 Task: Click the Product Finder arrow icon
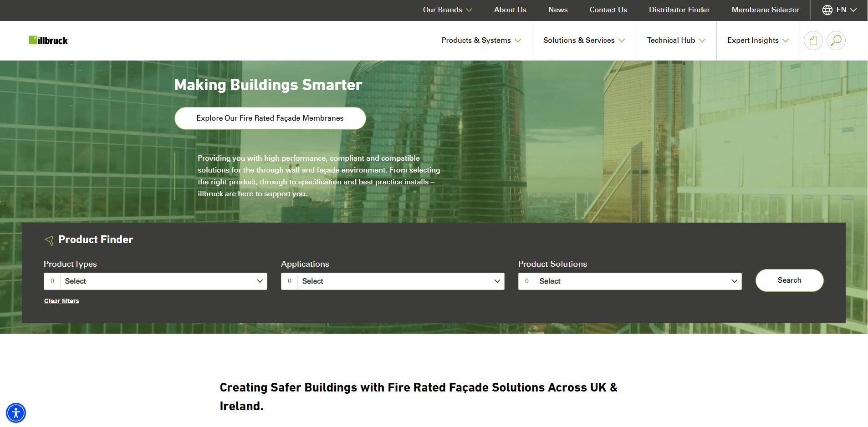coord(49,240)
